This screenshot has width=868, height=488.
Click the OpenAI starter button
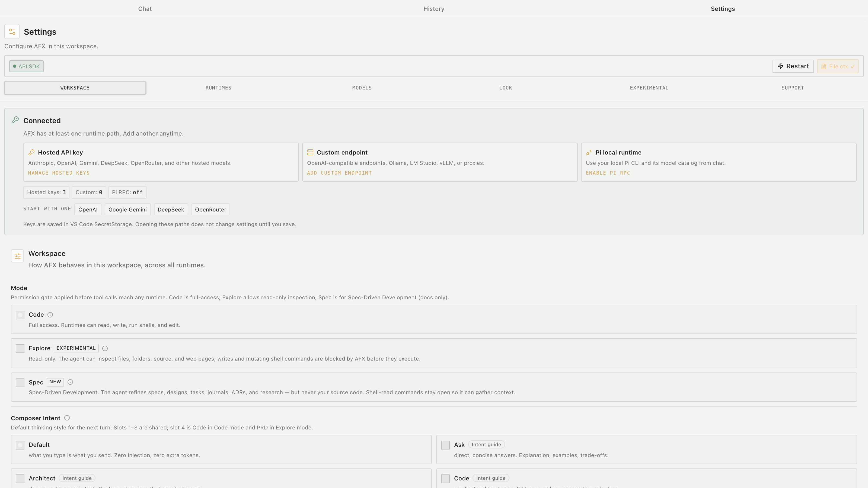(x=88, y=210)
